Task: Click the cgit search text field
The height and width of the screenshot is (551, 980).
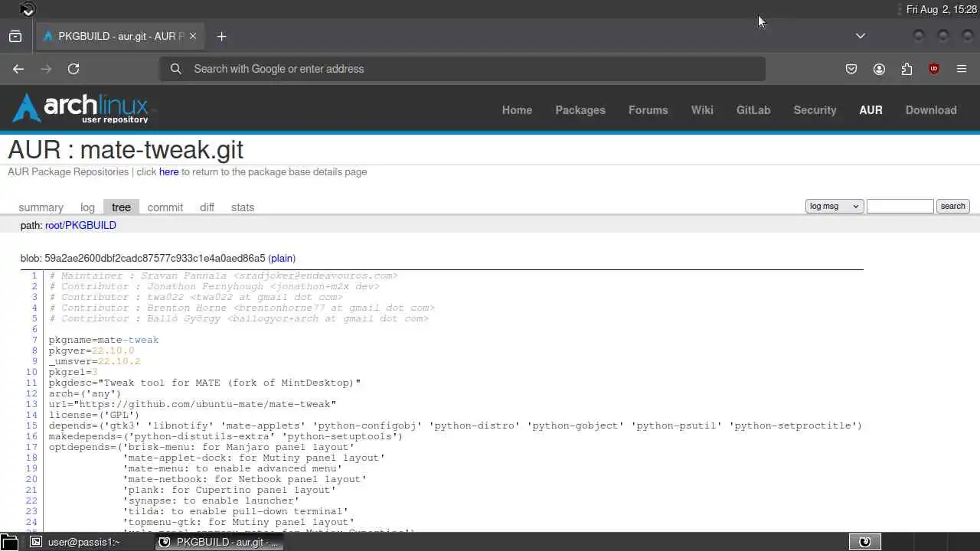Action: (x=900, y=206)
